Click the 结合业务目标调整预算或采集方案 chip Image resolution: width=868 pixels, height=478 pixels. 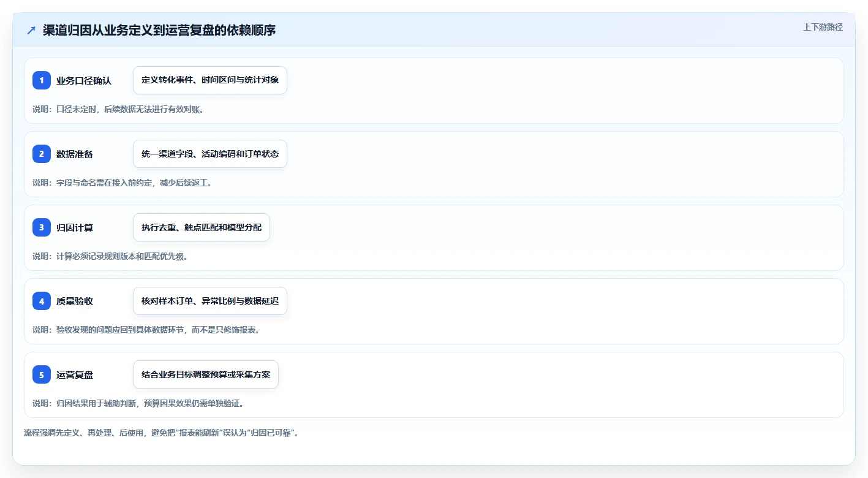click(x=206, y=374)
